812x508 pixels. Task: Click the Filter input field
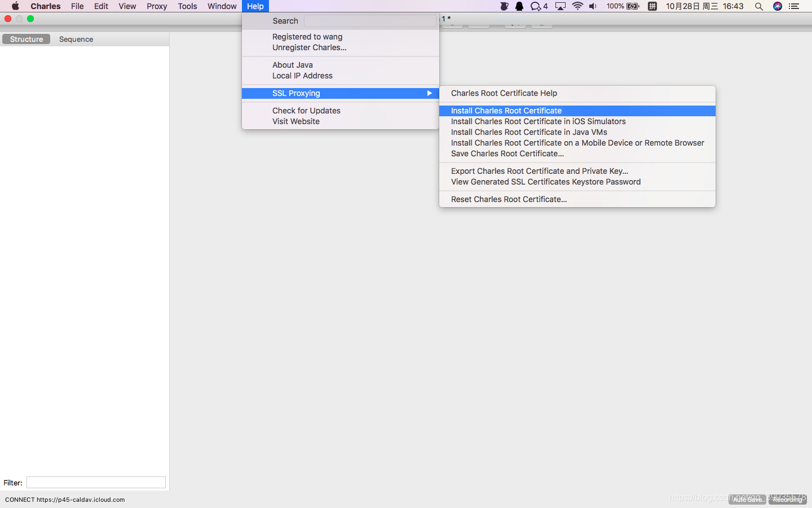(x=96, y=483)
